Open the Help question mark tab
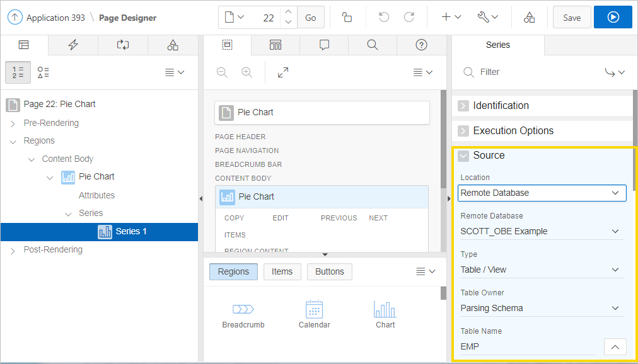This screenshot has width=638, height=364. tap(422, 45)
